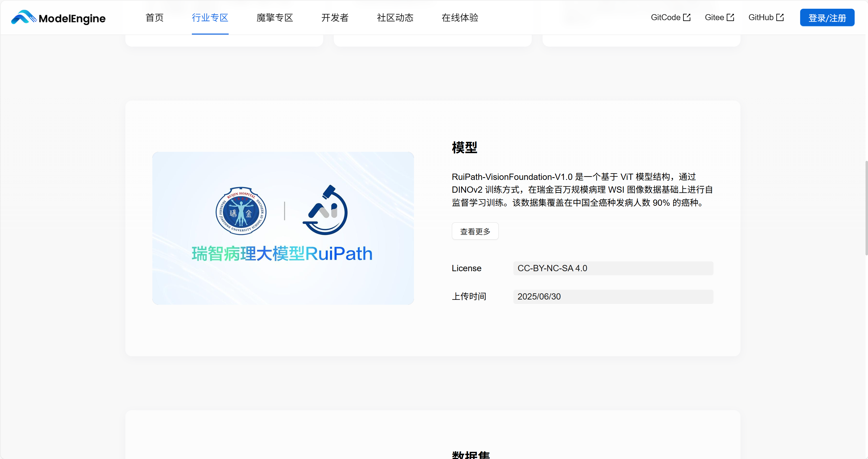Screen dimensions: 868x459
Task: Click the 查看更多 button under the model description
Action: coord(475,231)
